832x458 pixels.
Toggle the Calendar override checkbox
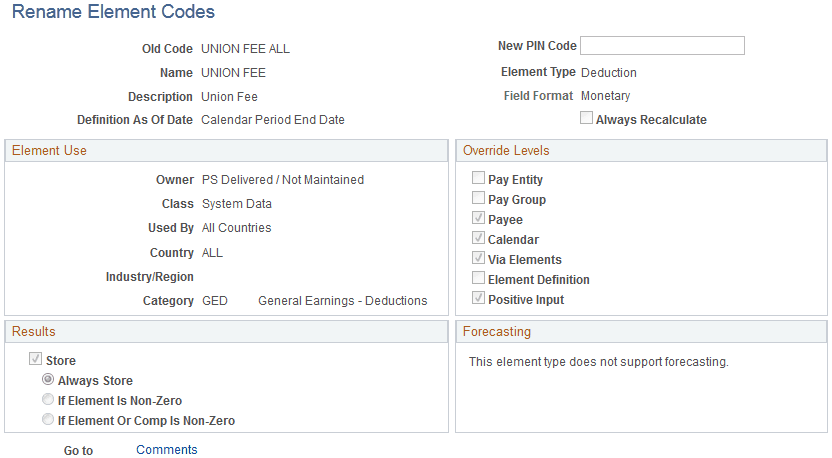tap(478, 240)
